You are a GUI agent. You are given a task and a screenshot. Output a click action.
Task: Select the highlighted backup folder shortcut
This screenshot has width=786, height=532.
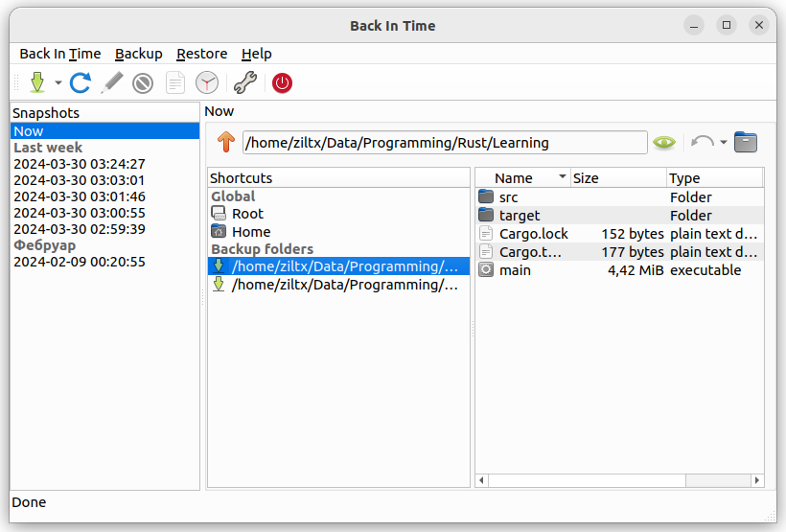coord(339,266)
